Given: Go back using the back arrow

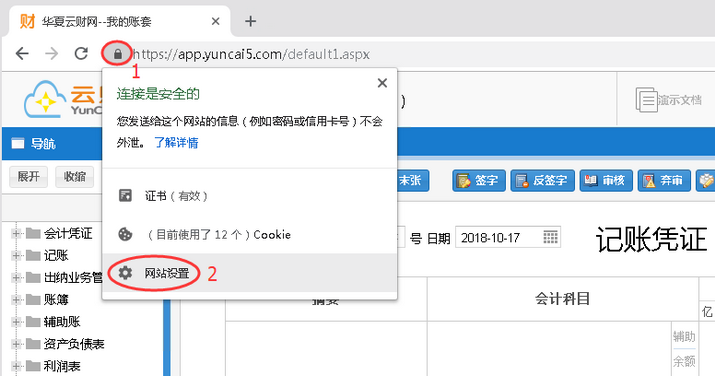Looking at the screenshot, I should tap(22, 54).
